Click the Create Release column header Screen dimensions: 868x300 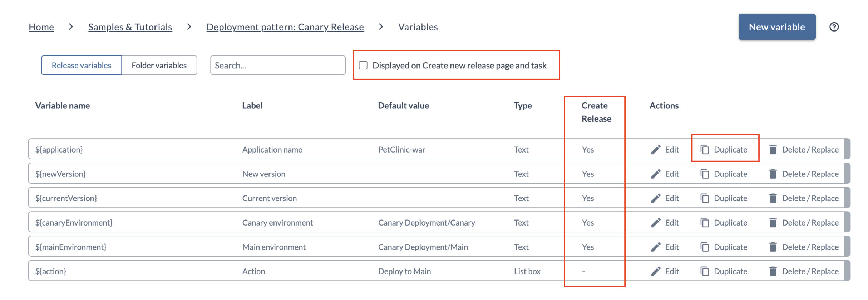click(596, 112)
